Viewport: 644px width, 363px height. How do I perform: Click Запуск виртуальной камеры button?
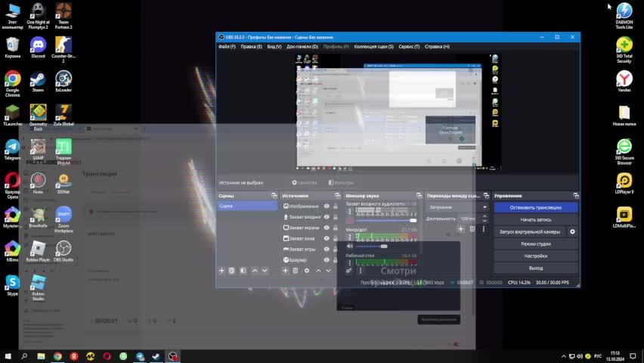(x=530, y=232)
